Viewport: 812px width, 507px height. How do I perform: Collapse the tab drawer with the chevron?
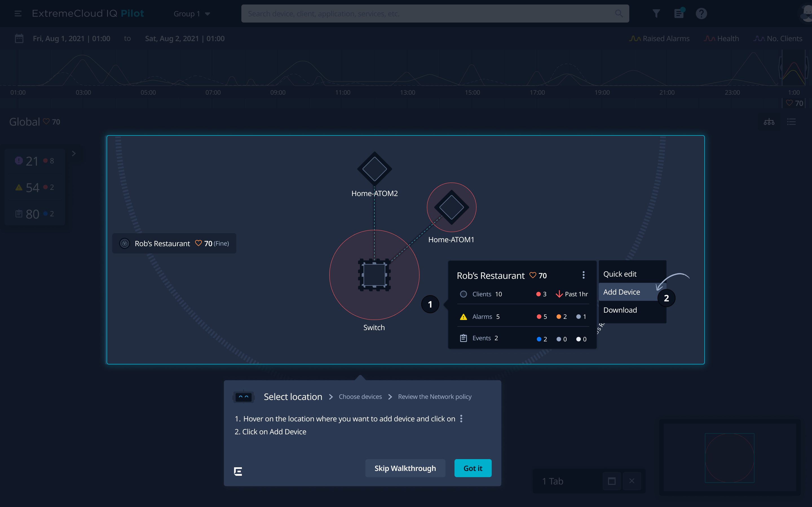(612, 481)
